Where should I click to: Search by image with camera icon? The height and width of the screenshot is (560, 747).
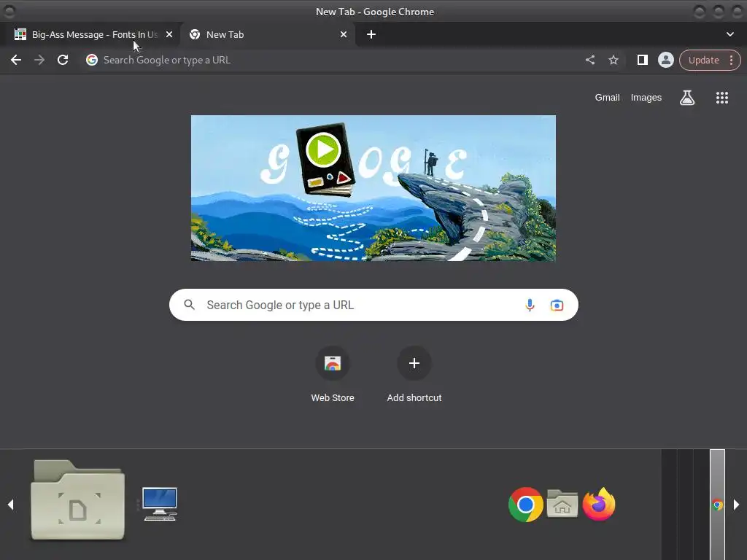tap(557, 306)
